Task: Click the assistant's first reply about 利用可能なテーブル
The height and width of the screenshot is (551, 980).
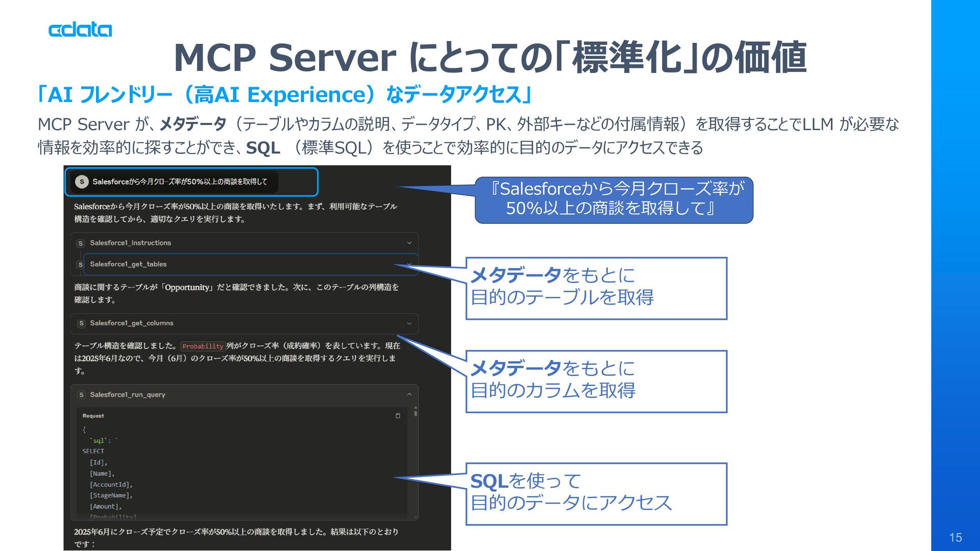Action: click(235, 213)
